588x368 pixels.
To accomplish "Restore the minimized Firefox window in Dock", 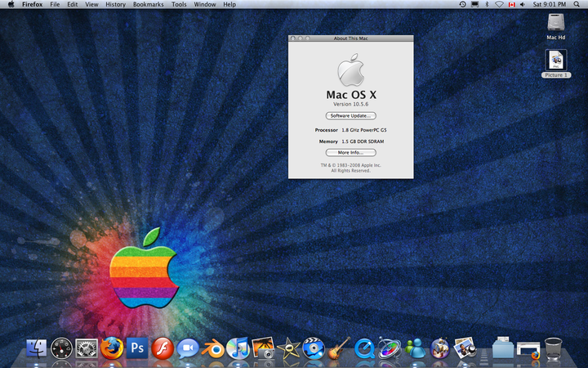I will [x=528, y=350].
